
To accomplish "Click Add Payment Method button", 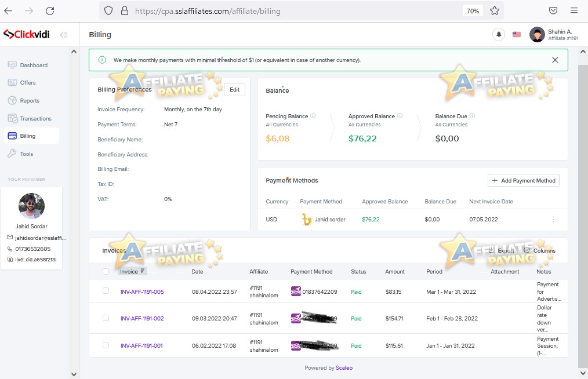I will (x=524, y=181).
